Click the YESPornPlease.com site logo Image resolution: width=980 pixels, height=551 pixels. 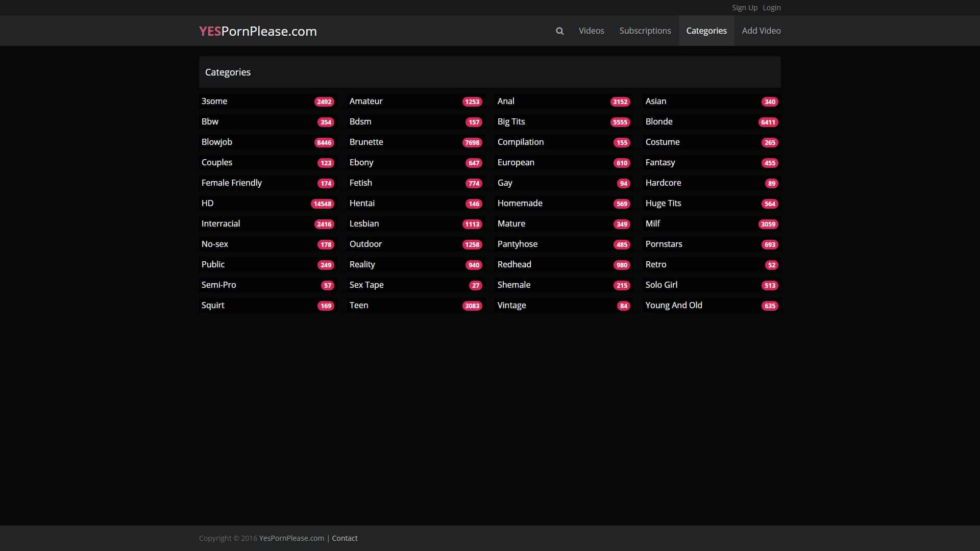click(x=258, y=31)
